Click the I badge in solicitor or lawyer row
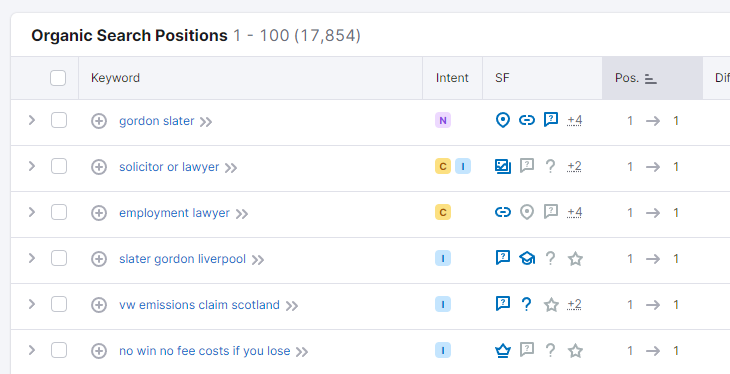The image size is (730, 374). pos(463,166)
